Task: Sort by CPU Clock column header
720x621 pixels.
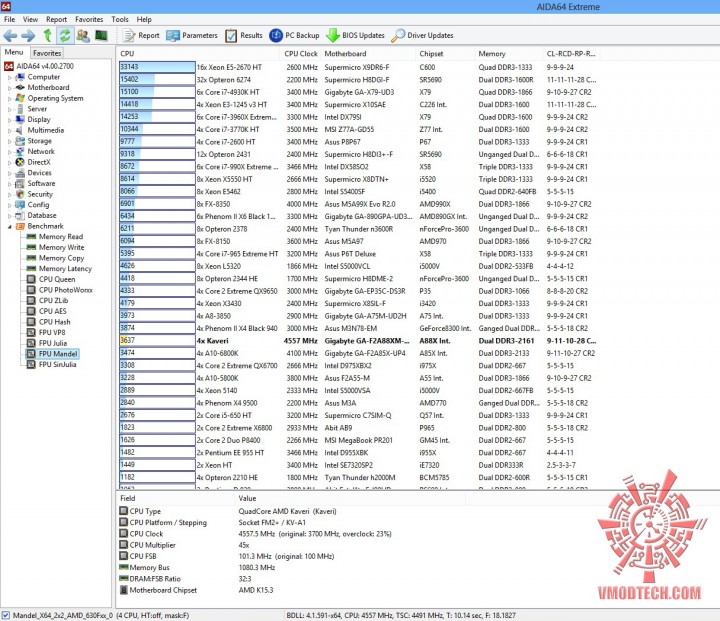Action: coord(301,54)
